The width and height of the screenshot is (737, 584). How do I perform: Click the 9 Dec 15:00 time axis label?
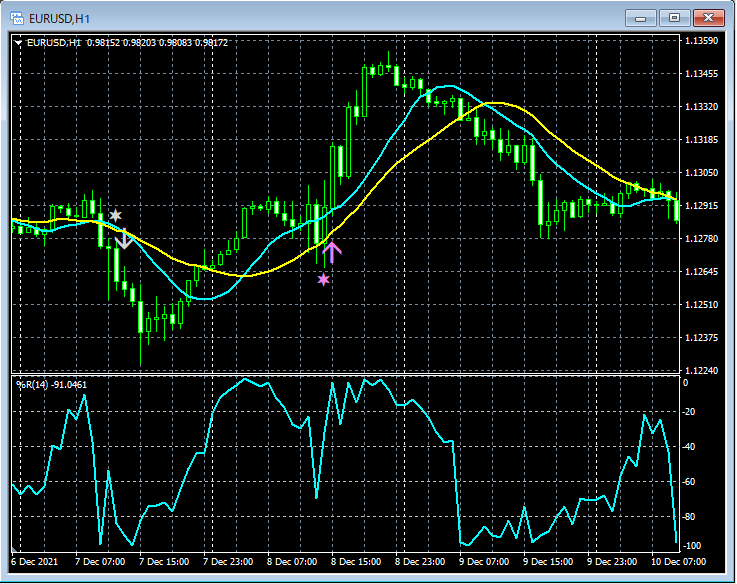tap(548, 562)
